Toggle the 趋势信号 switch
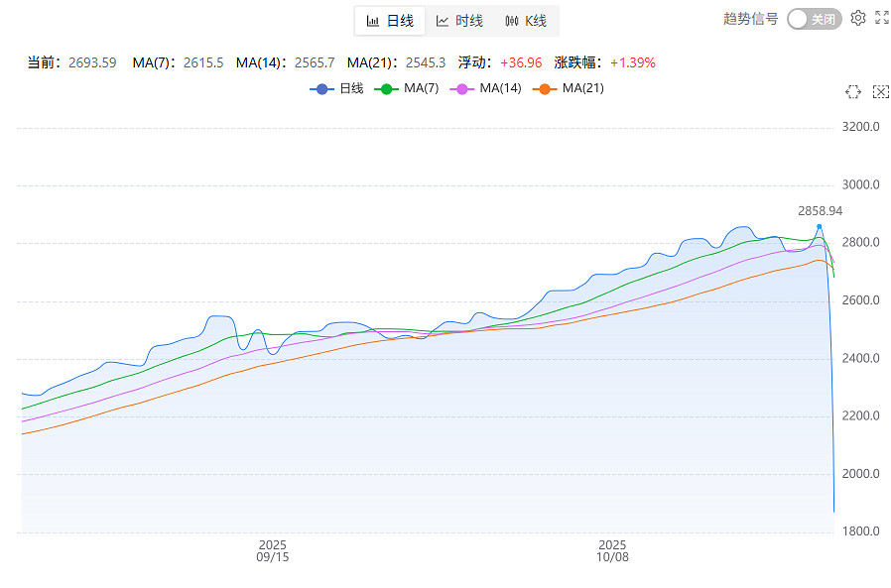This screenshot has height=588, width=891. click(x=814, y=19)
